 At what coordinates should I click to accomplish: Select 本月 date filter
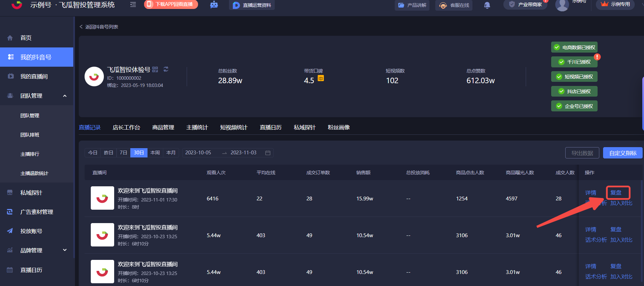171,153
